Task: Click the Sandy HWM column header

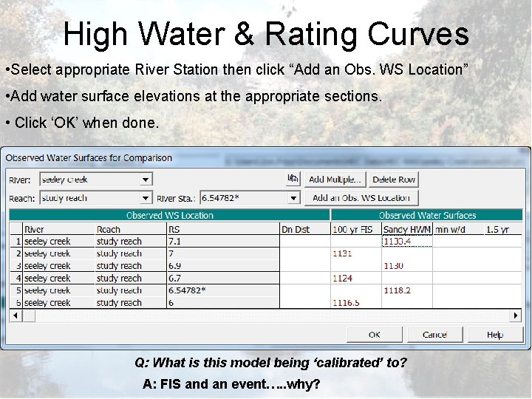Action: (407, 229)
